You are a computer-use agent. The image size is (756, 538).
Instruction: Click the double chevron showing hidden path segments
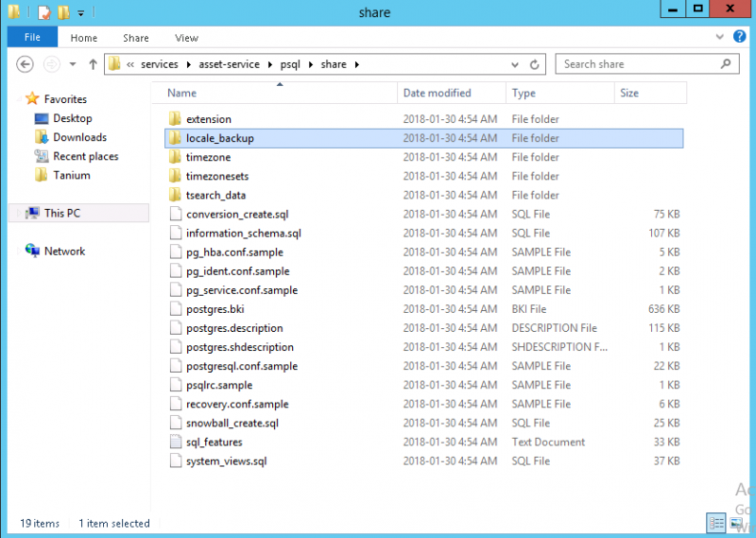[x=130, y=64]
